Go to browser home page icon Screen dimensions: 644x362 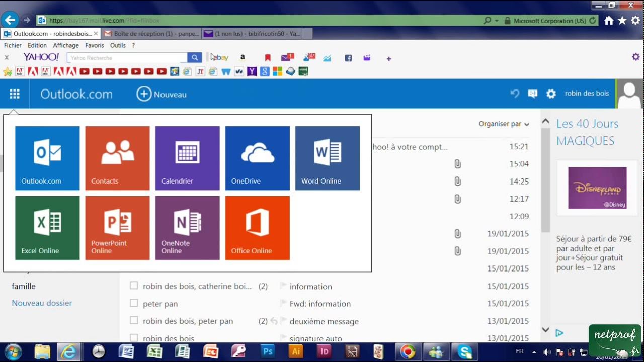[x=609, y=21]
